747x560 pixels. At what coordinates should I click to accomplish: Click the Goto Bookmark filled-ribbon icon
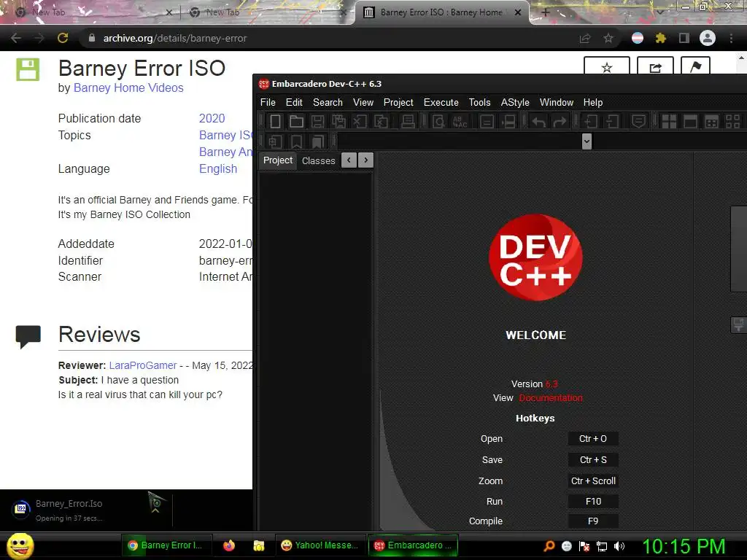click(317, 141)
